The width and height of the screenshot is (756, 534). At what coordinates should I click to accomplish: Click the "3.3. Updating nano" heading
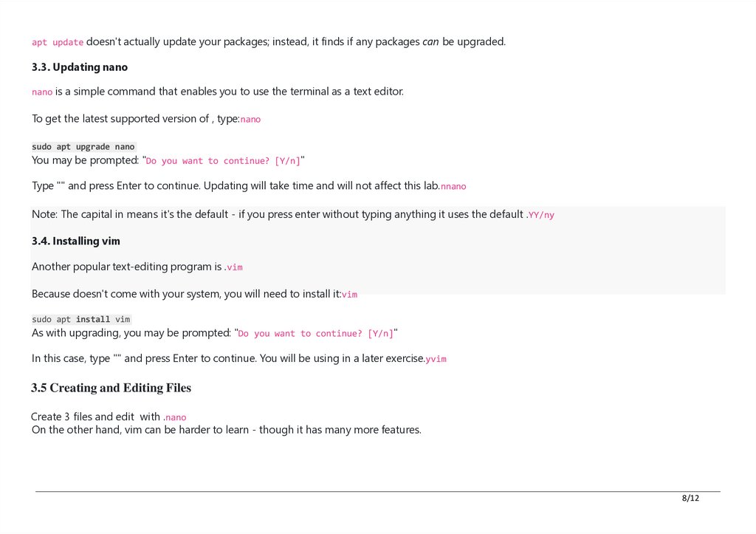tap(80, 67)
